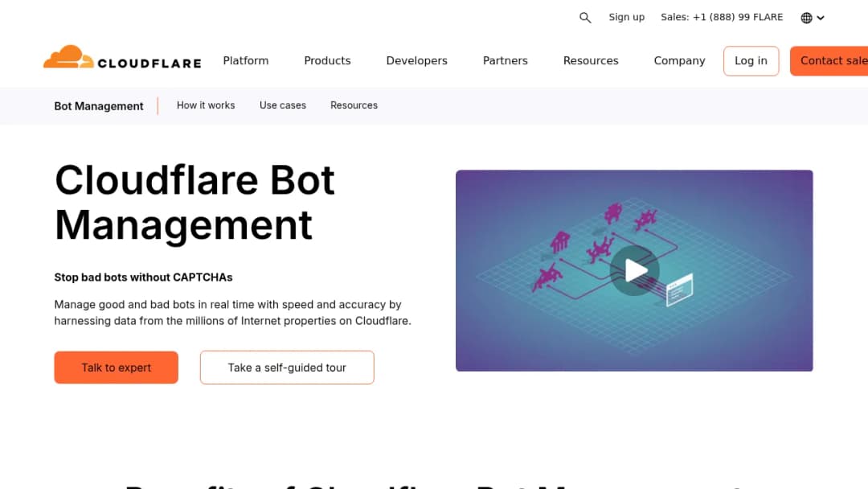Open the Products menu

(327, 61)
